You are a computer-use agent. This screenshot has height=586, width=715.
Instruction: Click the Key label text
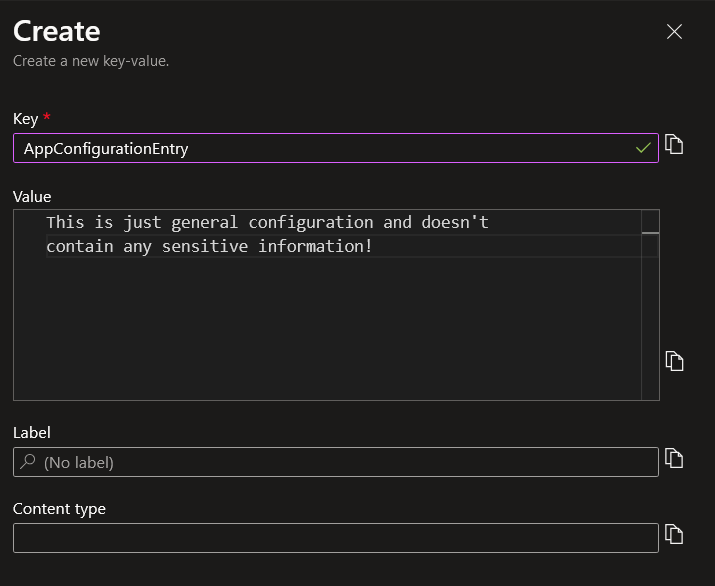coord(26,119)
